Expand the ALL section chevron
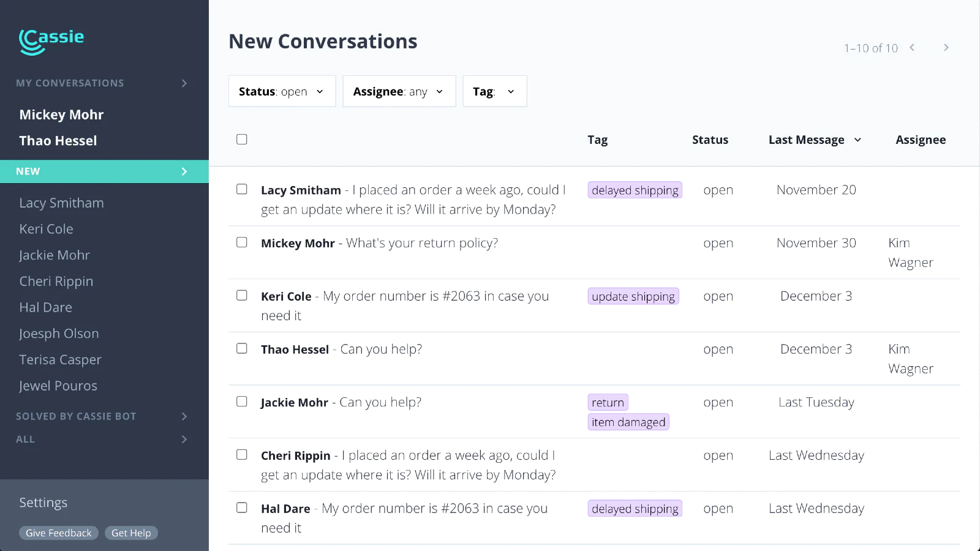The image size is (980, 551). 184,440
